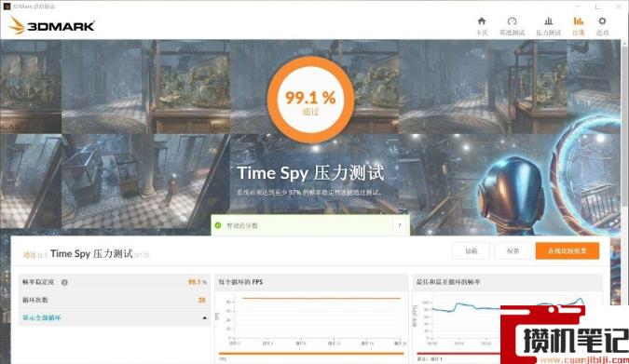Screen dimensions: 629x364
Task: Click the Save (保存) button
Action: [513, 251]
